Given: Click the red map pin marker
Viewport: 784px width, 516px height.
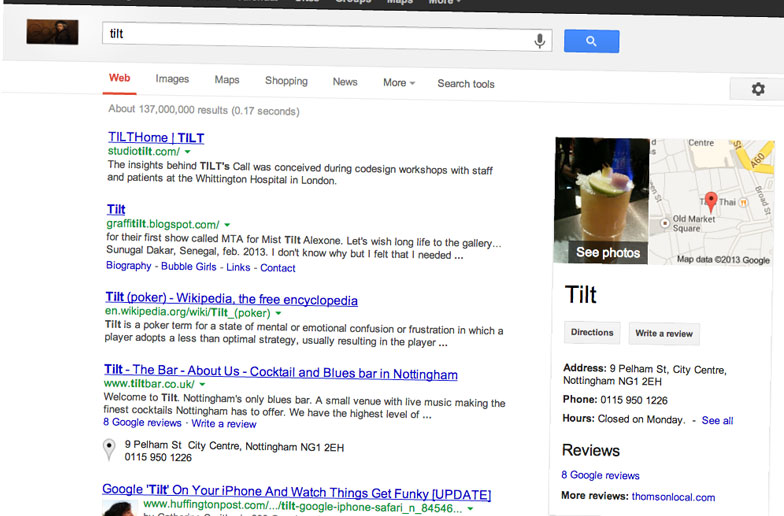Looking at the screenshot, I should click(711, 199).
